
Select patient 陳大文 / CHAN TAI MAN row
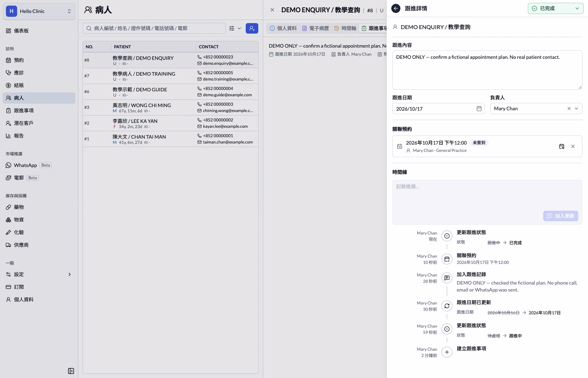click(x=171, y=139)
